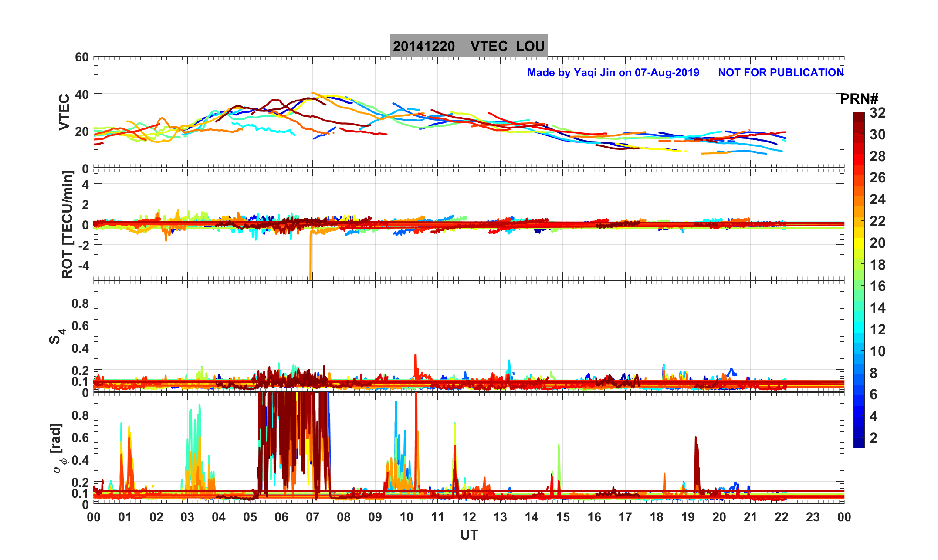The image size is (938, 560).
Task: Click colorbar tick label 16
Action: pos(877,286)
